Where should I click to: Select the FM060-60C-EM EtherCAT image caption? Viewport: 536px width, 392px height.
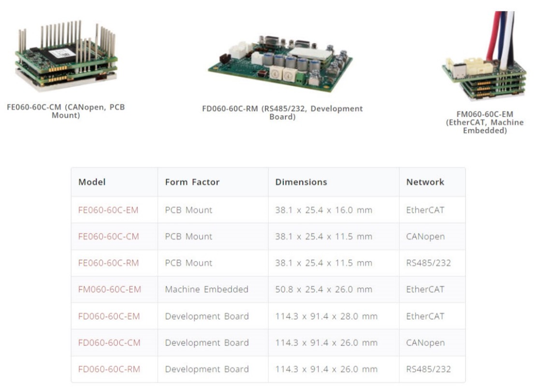[x=485, y=122]
